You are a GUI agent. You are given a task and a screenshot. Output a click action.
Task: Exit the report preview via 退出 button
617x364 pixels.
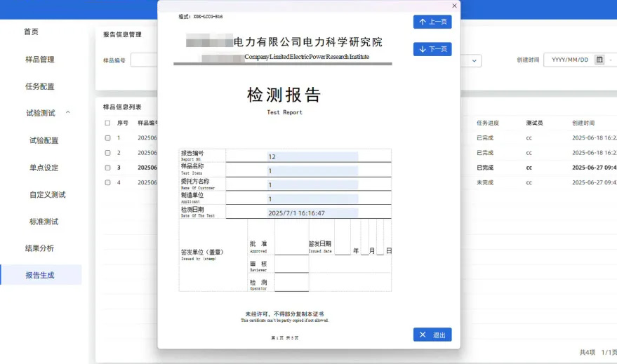[432, 335]
